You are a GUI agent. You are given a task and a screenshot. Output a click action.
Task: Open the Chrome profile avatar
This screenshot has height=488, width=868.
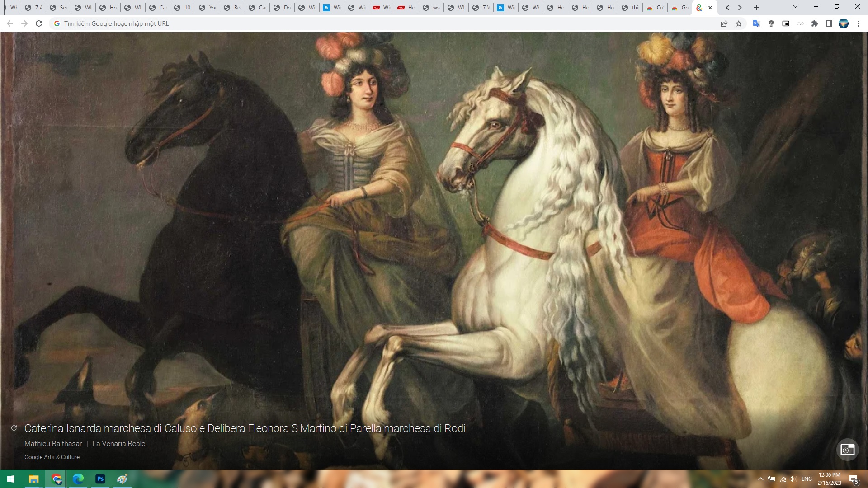[844, 23]
